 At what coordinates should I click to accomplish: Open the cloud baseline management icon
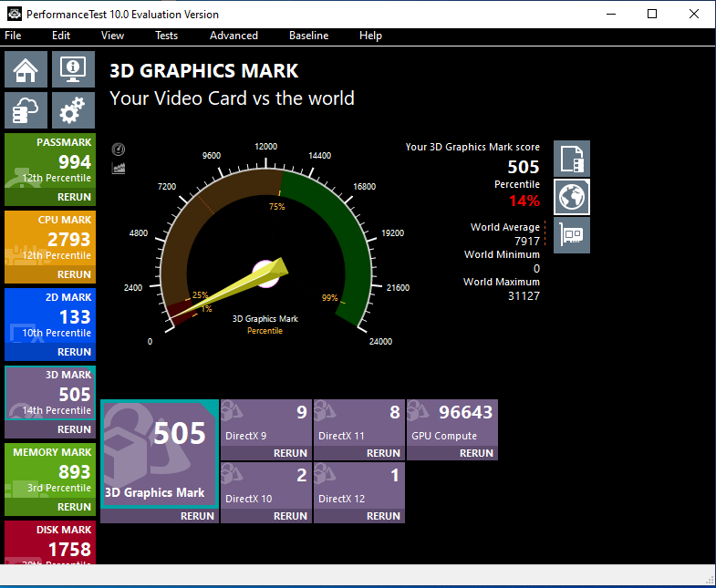tap(26, 110)
